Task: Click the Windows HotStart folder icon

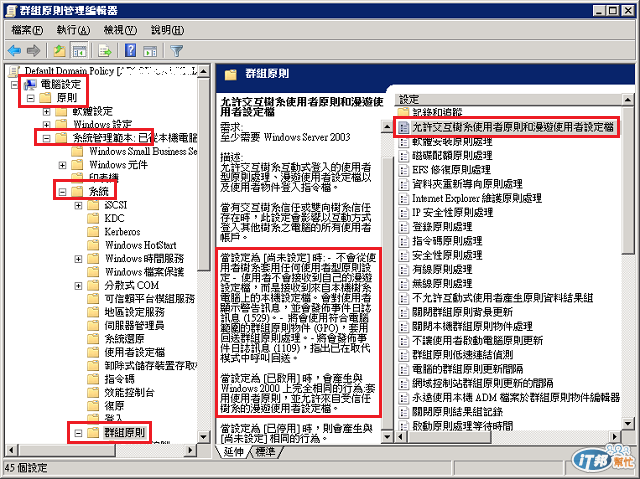Action: tap(93, 245)
